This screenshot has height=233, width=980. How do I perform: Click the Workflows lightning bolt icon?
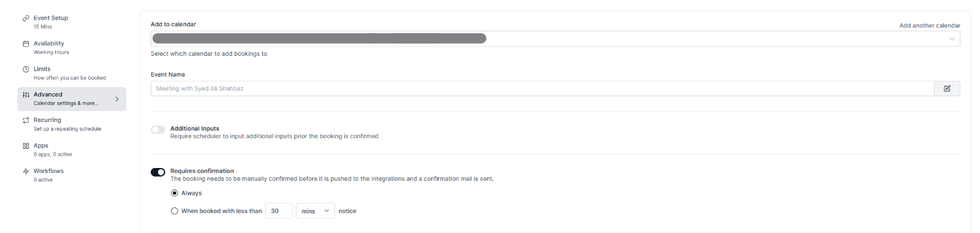pyautogui.click(x=26, y=172)
